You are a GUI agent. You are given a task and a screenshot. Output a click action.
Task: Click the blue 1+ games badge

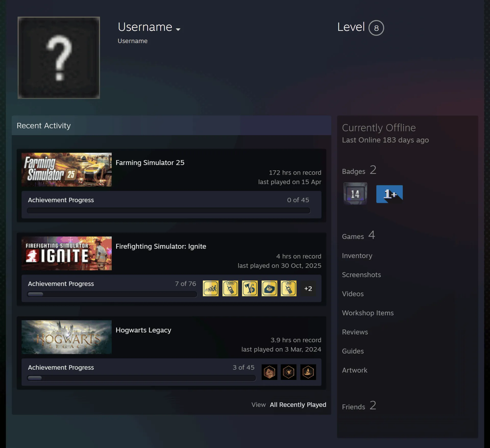[389, 194]
